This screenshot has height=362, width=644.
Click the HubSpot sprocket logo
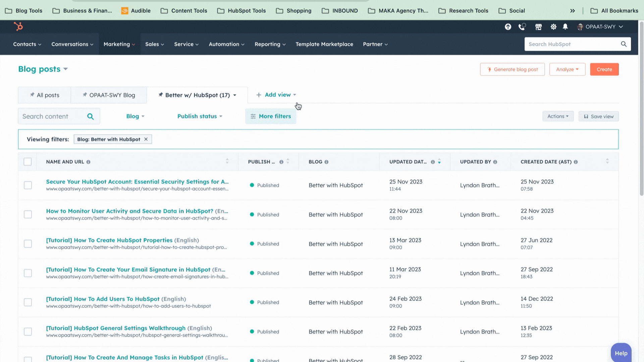[x=18, y=26]
